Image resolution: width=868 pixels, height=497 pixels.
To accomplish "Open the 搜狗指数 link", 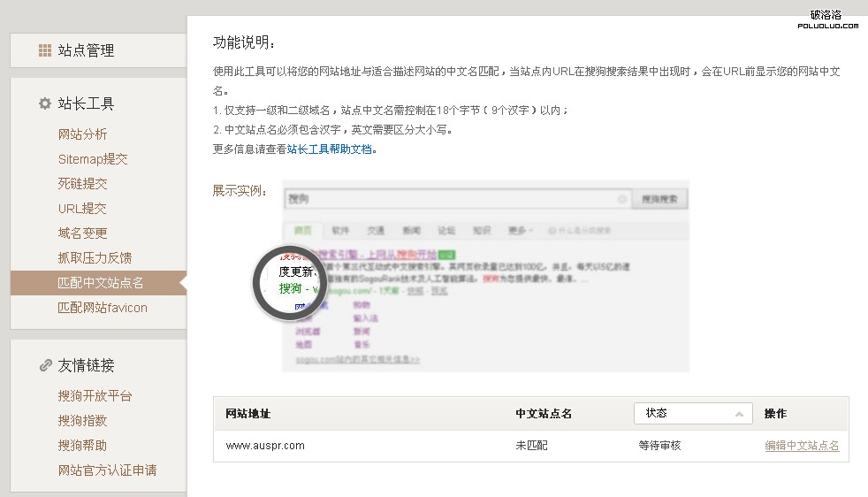I will pyautogui.click(x=82, y=421).
